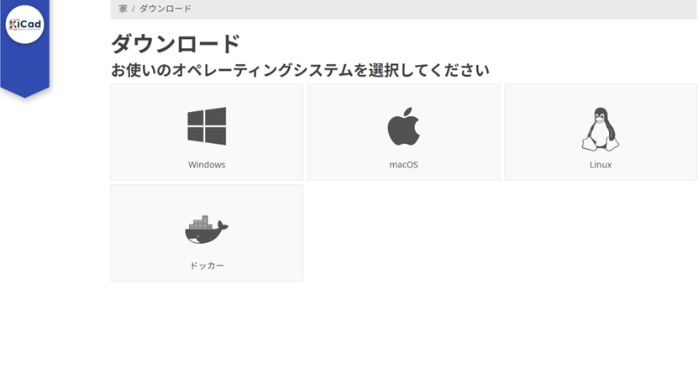Click the Apple logo icon

(403, 126)
